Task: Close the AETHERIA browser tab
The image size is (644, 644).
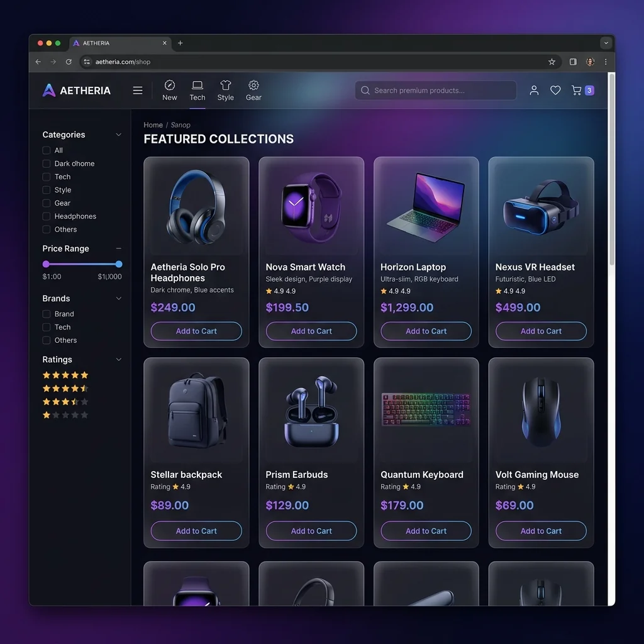Action: (x=164, y=43)
